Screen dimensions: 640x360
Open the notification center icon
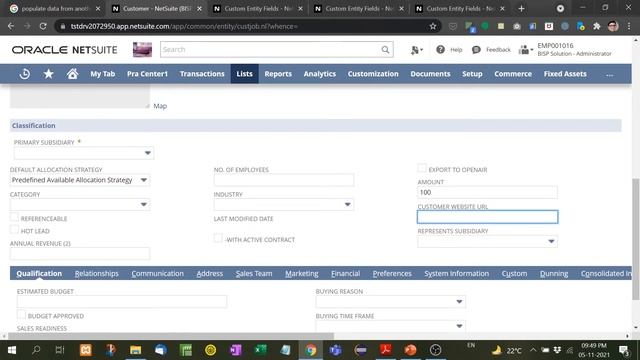[x=623, y=350]
